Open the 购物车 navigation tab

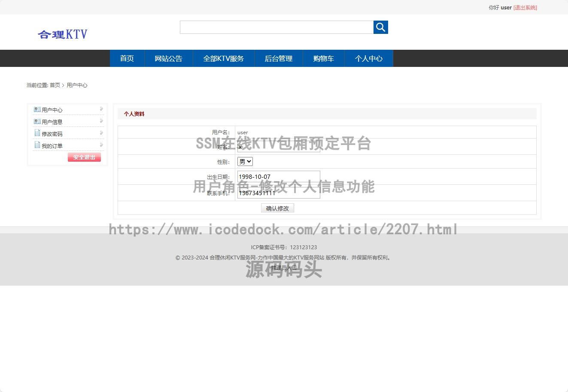tap(324, 58)
